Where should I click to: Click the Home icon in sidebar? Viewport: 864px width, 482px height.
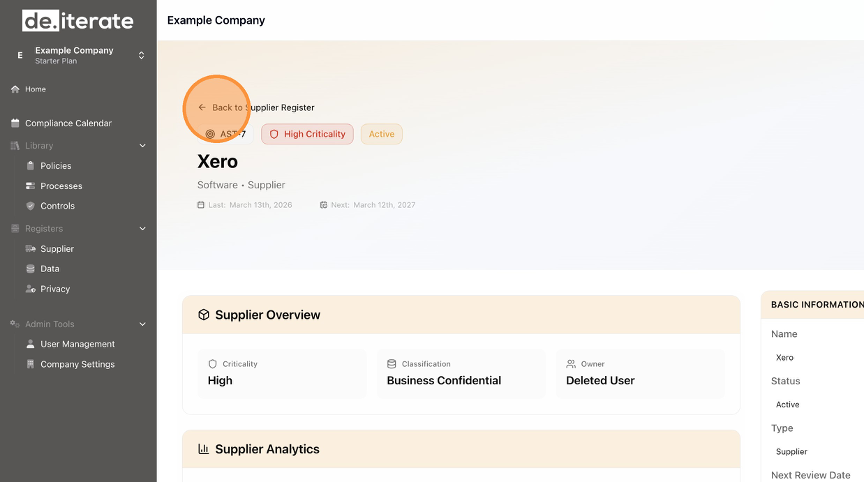(x=15, y=89)
